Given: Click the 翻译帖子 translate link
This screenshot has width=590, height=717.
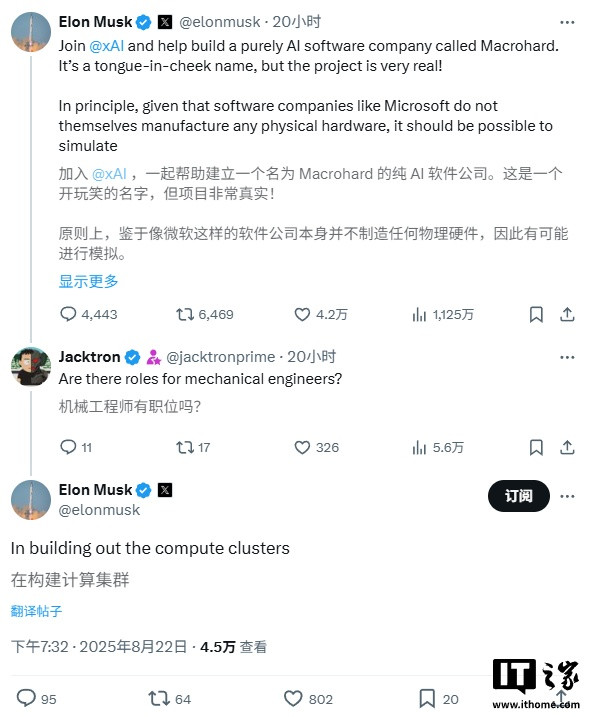Looking at the screenshot, I should pyautogui.click(x=36, y=611).
